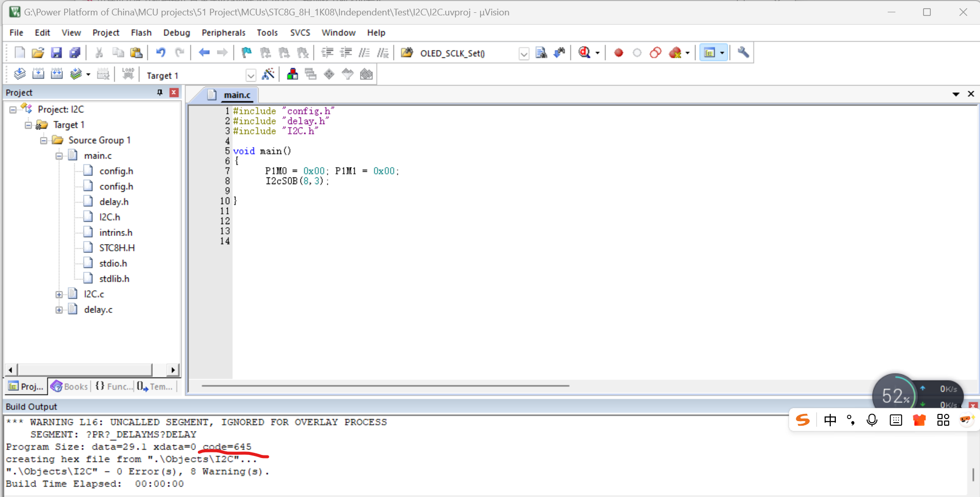Expand the delay.c file node
Viewport: 980px width, 497px height.
point(59,310)
